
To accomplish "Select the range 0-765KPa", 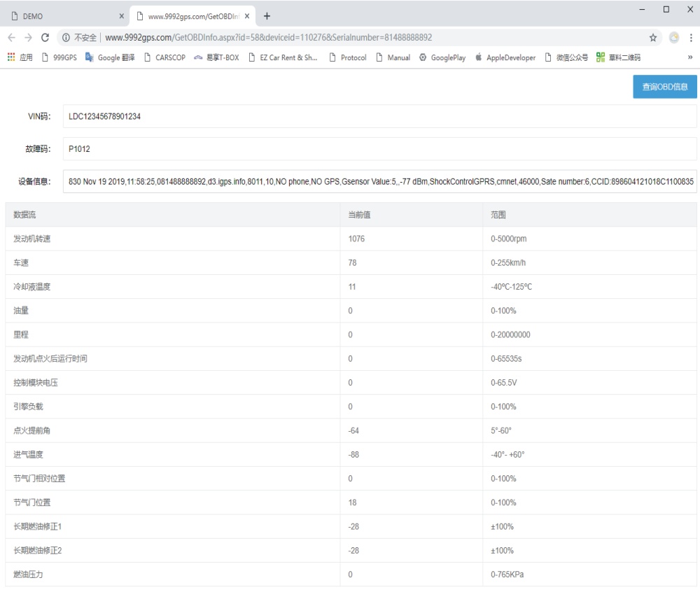I will coord(507,575).
